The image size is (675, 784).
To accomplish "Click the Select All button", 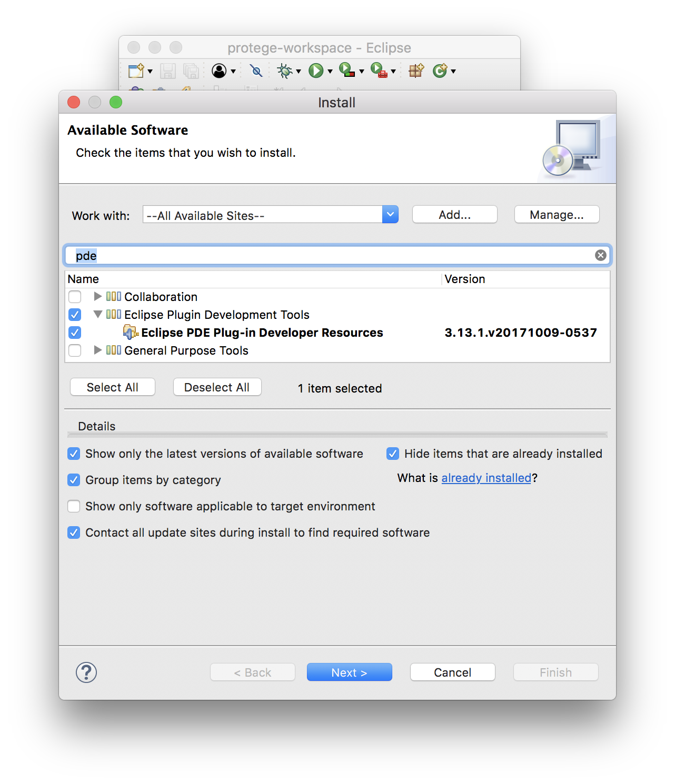I will click(x=112, y=387).
